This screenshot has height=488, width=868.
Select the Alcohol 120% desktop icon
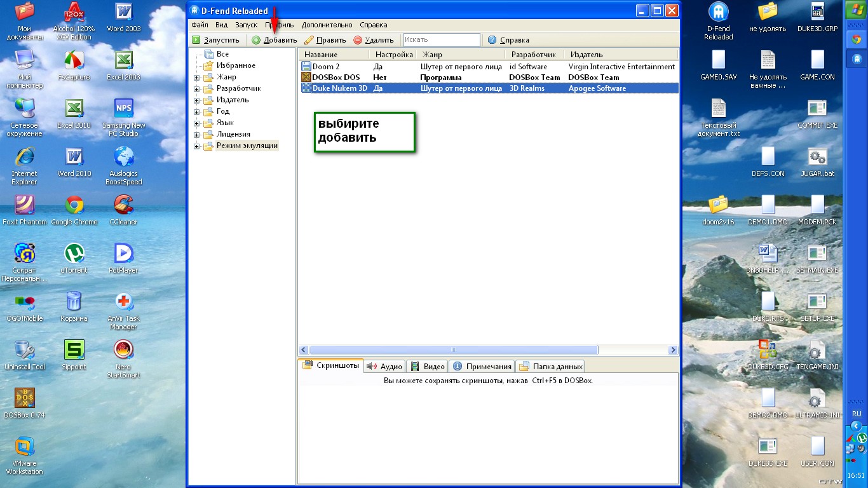pos(74,22)
